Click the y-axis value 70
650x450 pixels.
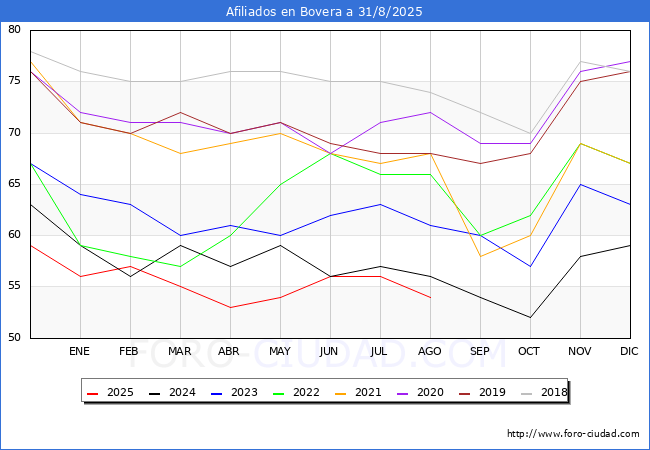[x=15, y=133]
